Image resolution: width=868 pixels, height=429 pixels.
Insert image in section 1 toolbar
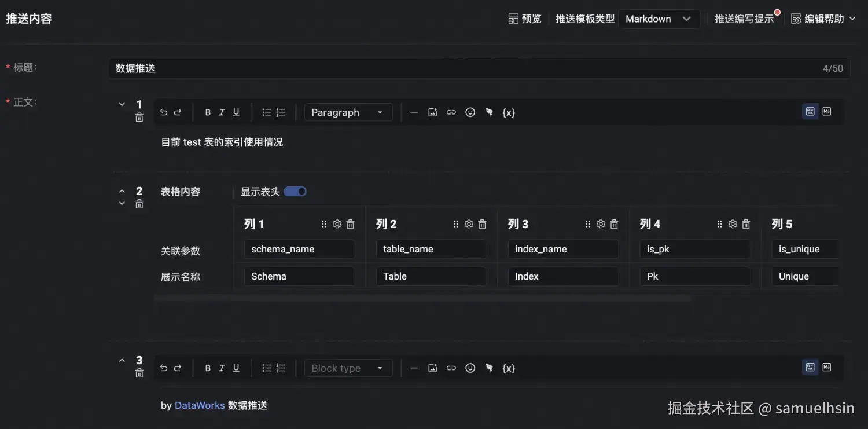pos(432,112)
